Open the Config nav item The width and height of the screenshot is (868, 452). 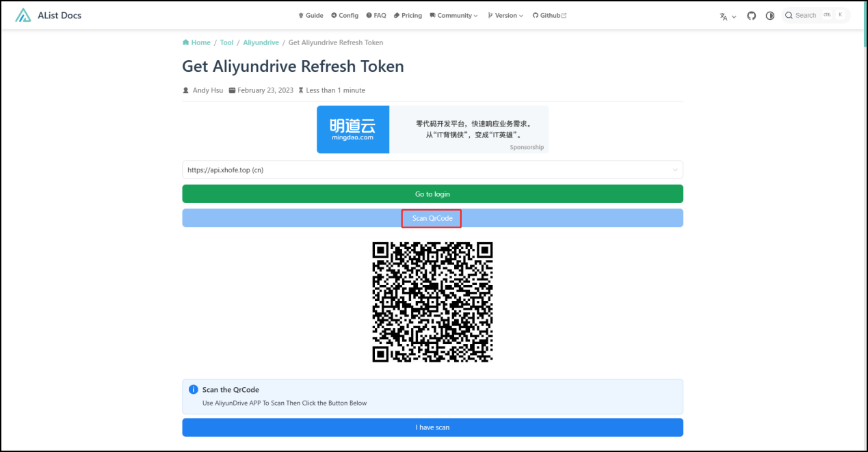tap(345, 15)
